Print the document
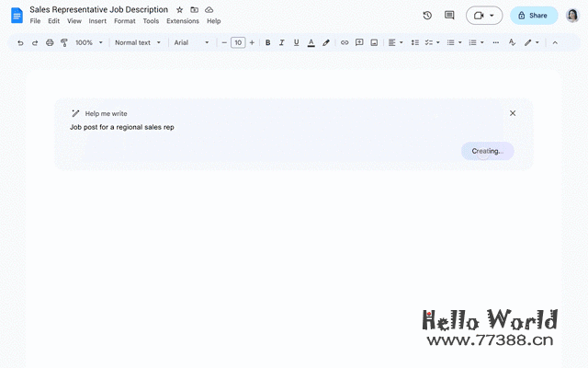588x368 pixels. coord(50,43)
